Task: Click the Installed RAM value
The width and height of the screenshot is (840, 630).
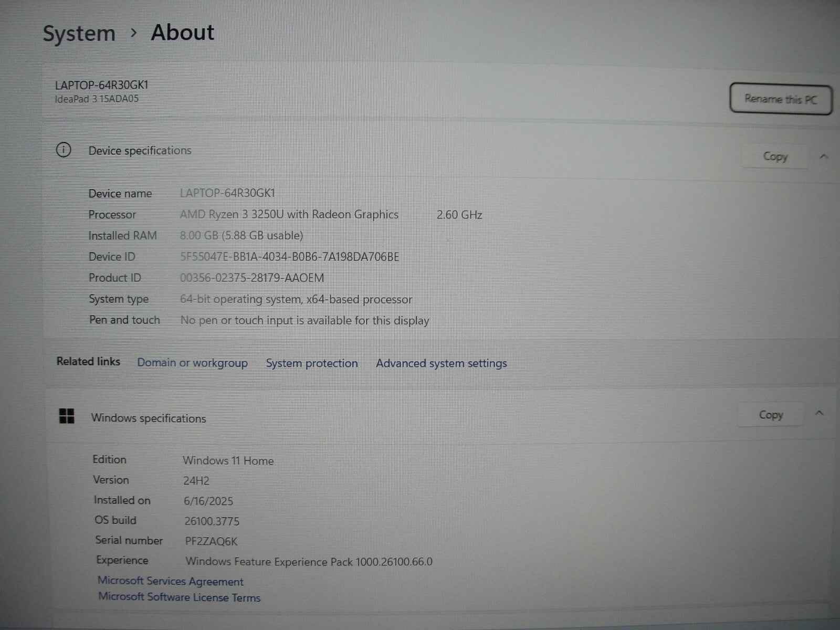Action: point(241,235)
